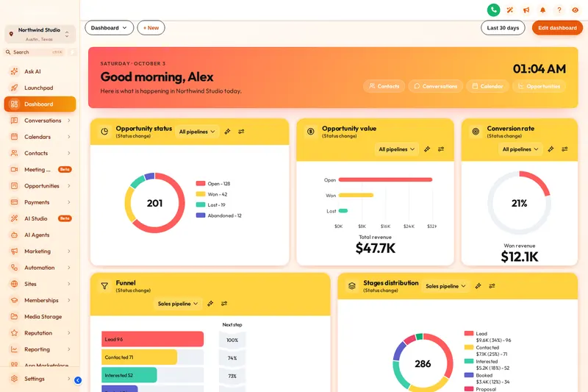
Task: Open filter settings icon in Conversion rate
Action: point(564,149)
